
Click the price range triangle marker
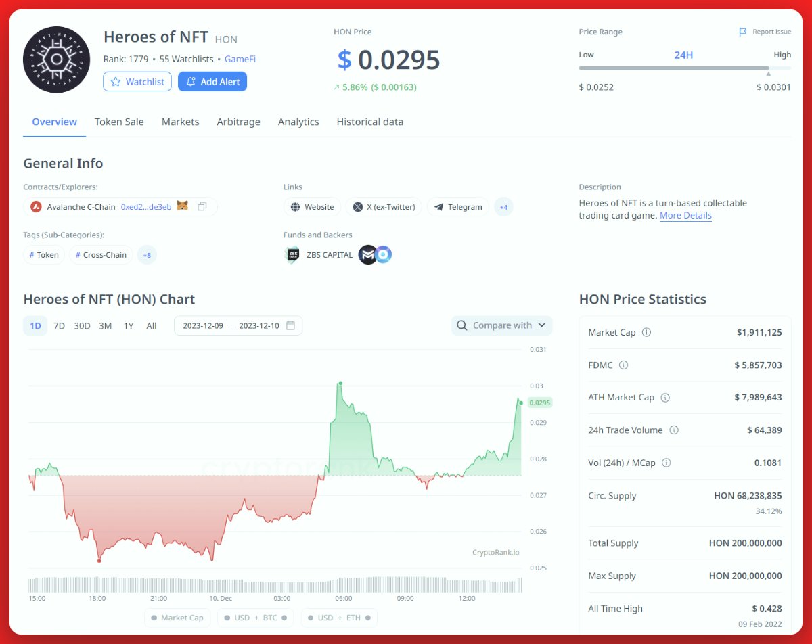768,74
